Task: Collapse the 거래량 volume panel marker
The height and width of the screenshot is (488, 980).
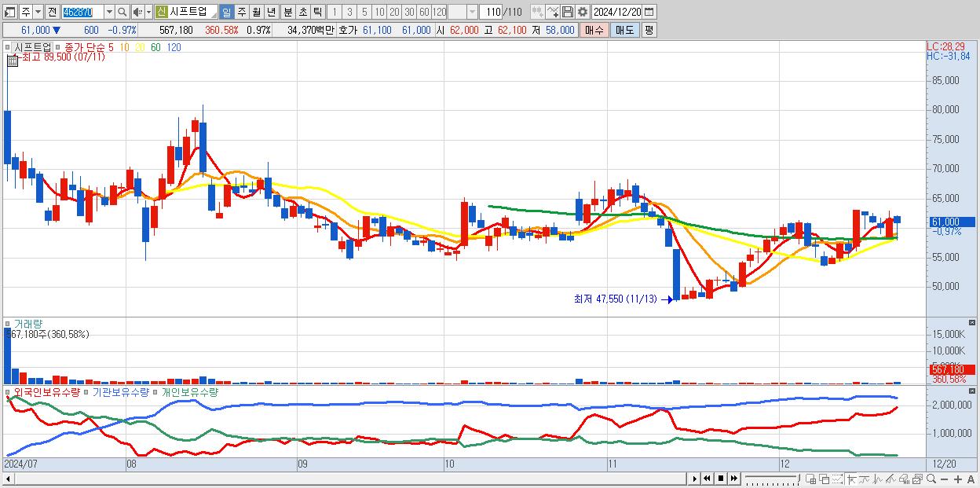Action: coord(8,323)
